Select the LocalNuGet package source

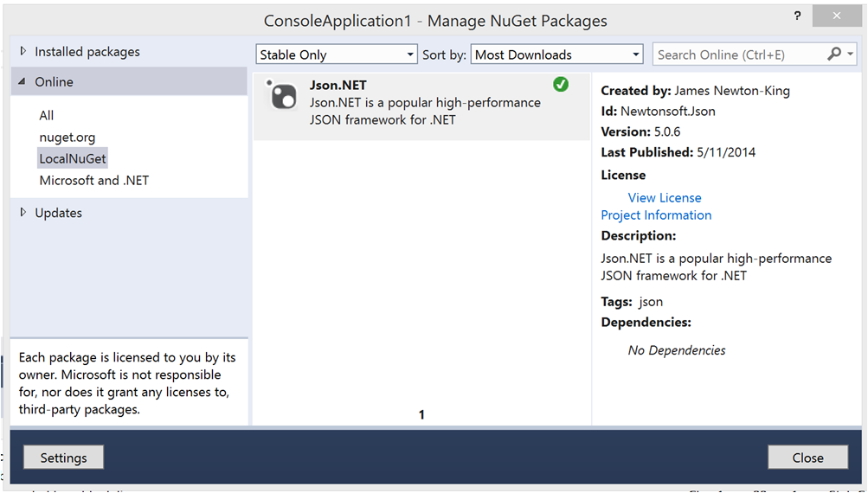pyautogui.click(x=73, y=158)
